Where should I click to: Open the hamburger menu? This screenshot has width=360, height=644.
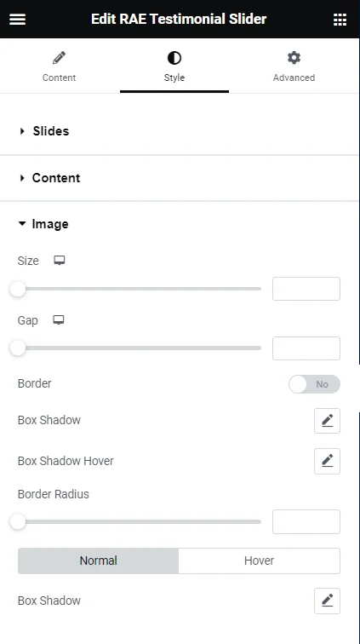[17, 19]
